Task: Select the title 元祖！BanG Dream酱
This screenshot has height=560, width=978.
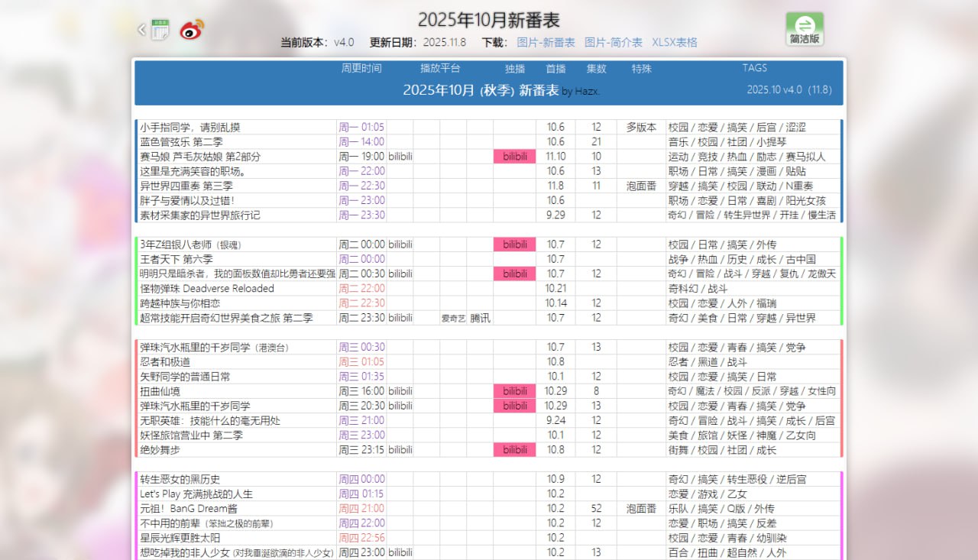Action: pyautogui.click(x=188, y=509)
